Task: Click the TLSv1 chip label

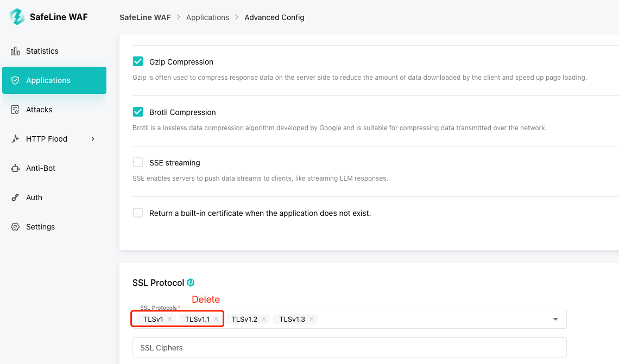Action: click(x=153, y=319)
